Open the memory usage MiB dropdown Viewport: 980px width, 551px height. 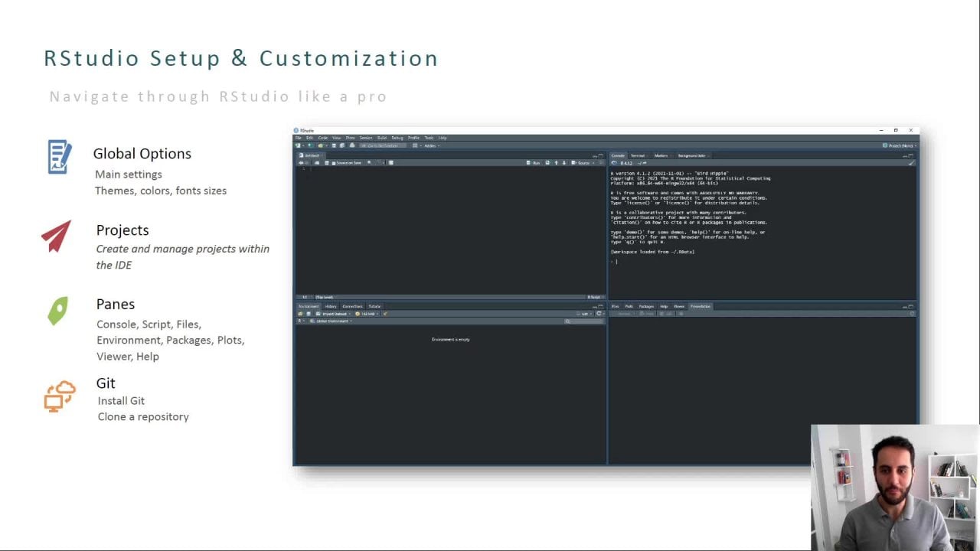[x=368, y=314]
